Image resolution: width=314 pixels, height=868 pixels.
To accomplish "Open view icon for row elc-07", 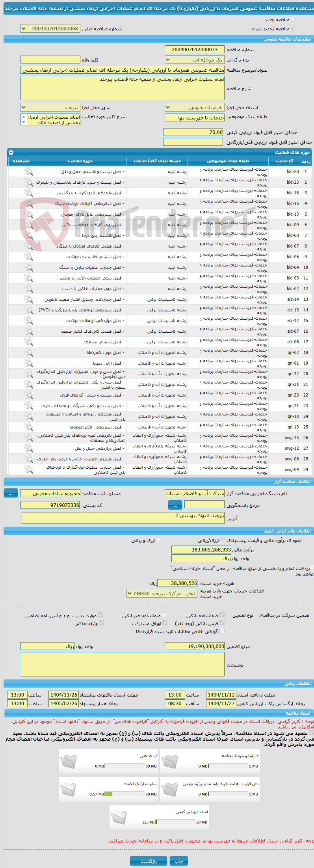I will [x=28, y=331].
